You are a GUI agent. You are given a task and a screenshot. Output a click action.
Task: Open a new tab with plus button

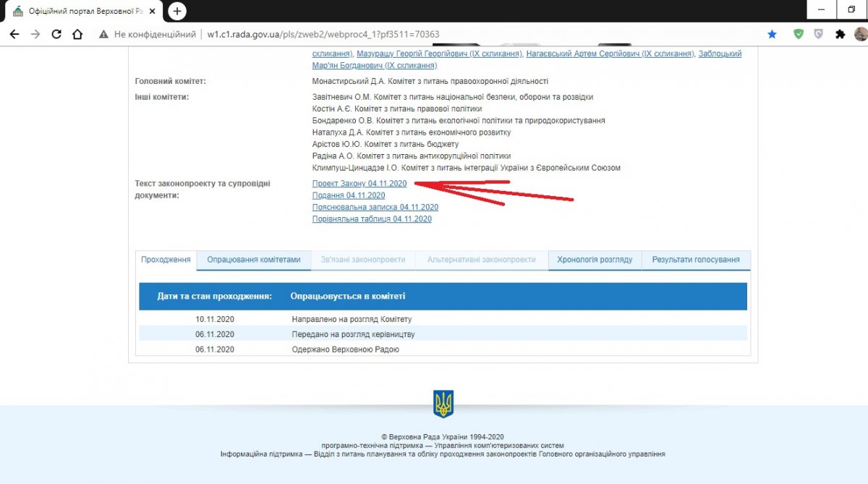[177, 11]
